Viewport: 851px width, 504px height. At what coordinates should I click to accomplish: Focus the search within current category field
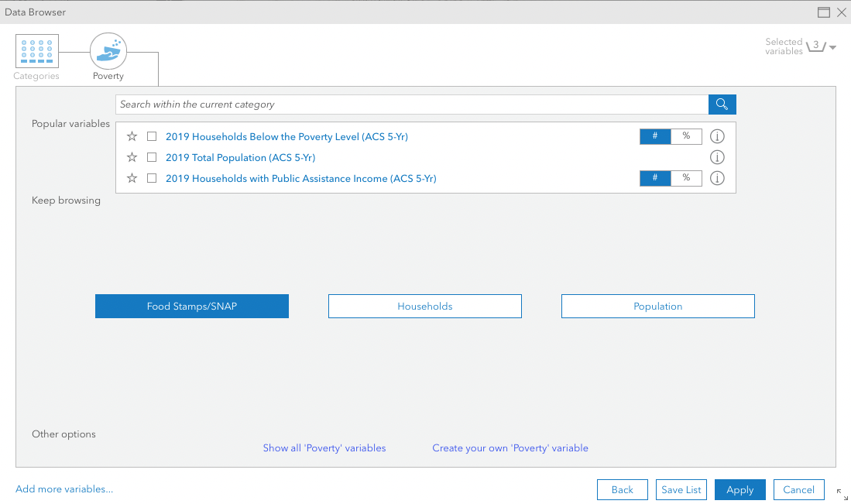[x=412, y=105]
